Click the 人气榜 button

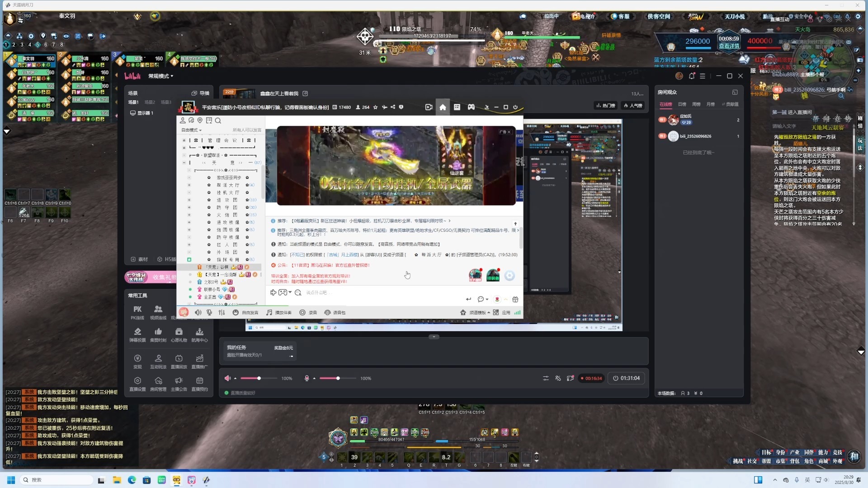click(633, 105)
